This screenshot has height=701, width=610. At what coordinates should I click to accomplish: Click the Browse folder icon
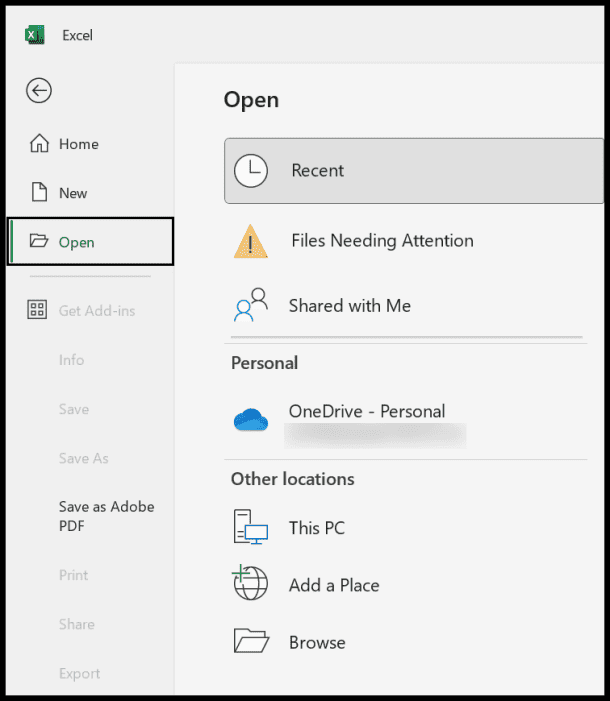pyautogui.click(x=251, y=641)
